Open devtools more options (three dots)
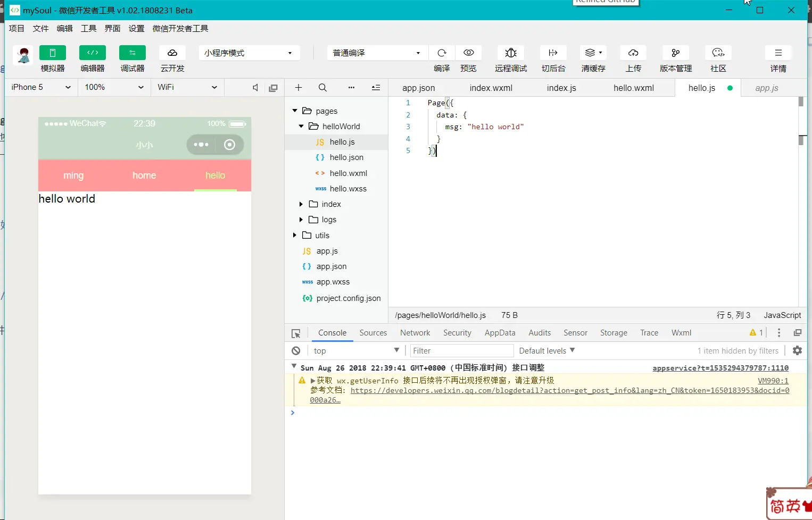Screen dimensions: 812x520 point(779,333)
